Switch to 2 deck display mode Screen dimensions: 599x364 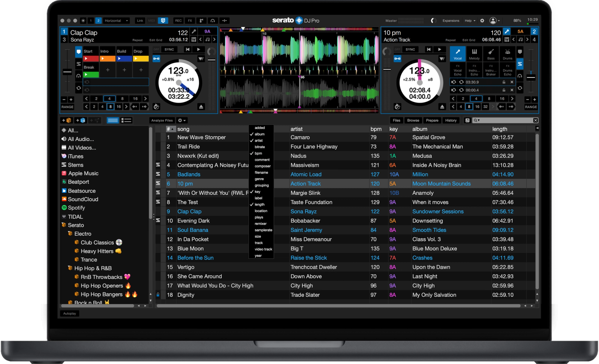coord(98,21)
